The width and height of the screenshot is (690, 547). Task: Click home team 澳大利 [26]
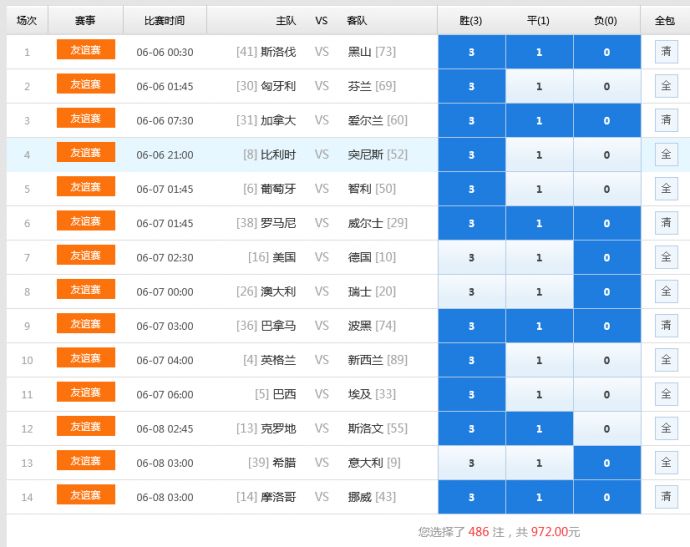pos(266,291)
